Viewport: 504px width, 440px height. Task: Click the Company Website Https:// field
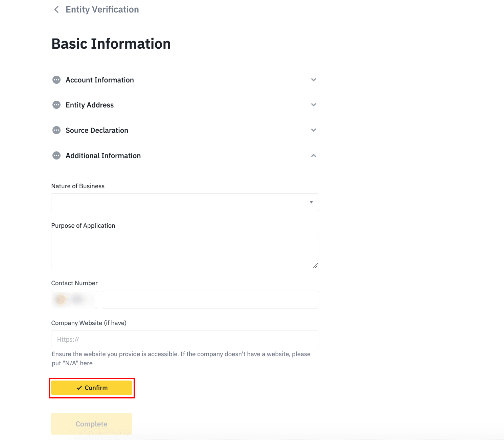[x=185, y=339]
